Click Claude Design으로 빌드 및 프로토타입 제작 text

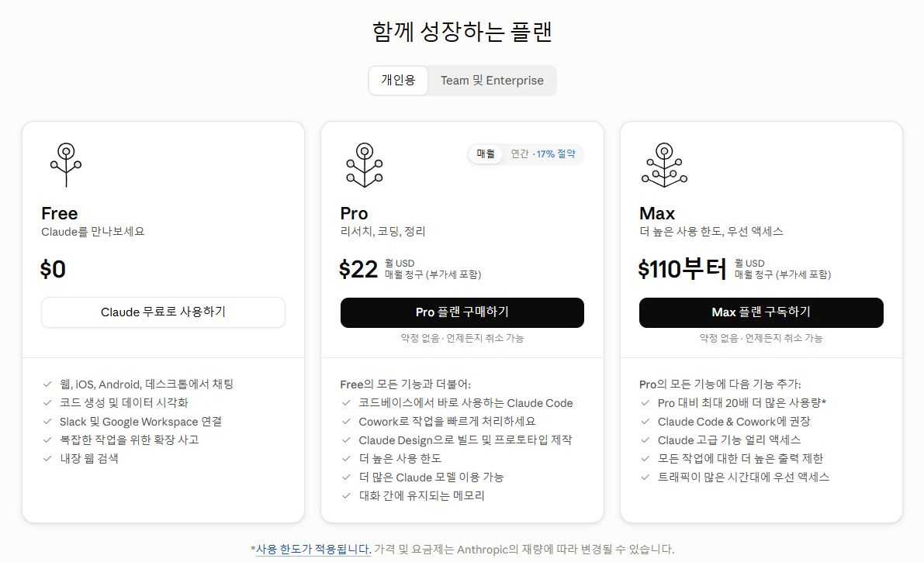465,440
